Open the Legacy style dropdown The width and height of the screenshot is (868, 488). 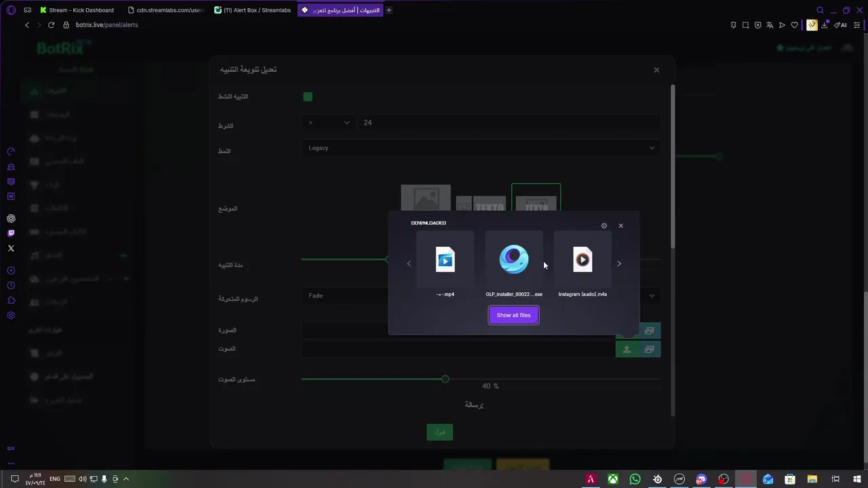coord(481,148)
